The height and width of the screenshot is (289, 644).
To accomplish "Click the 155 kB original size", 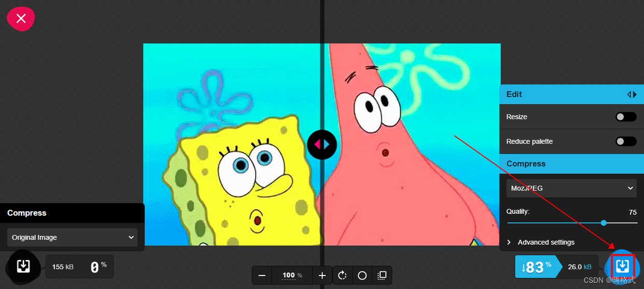I will tap(63, 267).
